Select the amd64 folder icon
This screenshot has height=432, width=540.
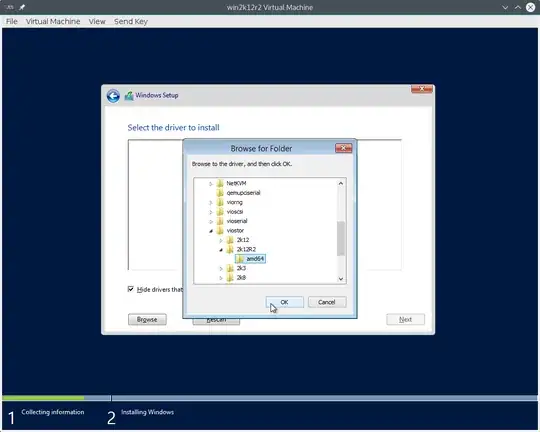(x=240, y=259)
